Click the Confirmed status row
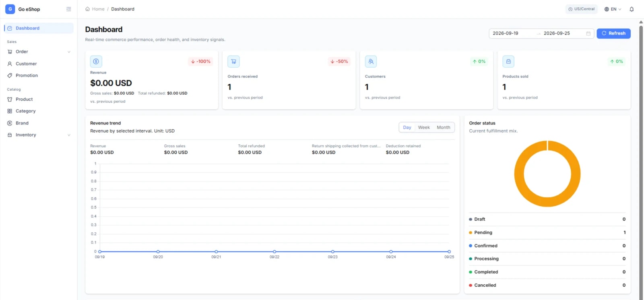 point(547,246)
